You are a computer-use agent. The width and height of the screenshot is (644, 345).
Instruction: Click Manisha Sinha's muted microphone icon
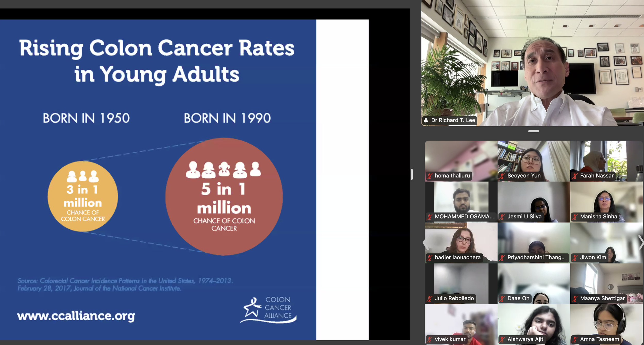[575, 217]
